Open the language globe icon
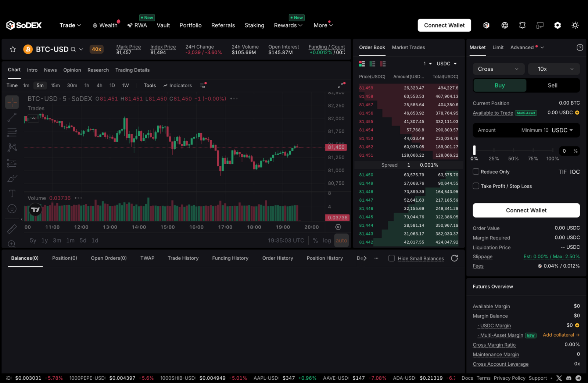The height and width of the screenshot is (383, 588). tap(505, 25)
